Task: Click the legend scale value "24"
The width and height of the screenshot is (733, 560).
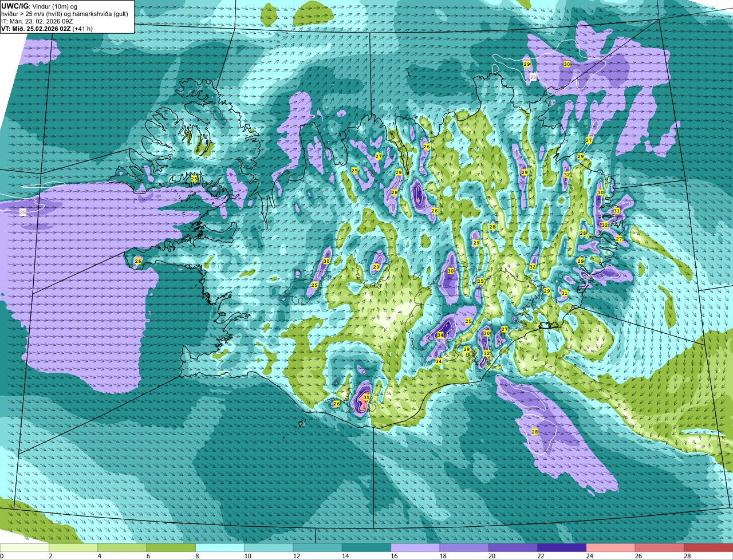Action: (589, 556)
